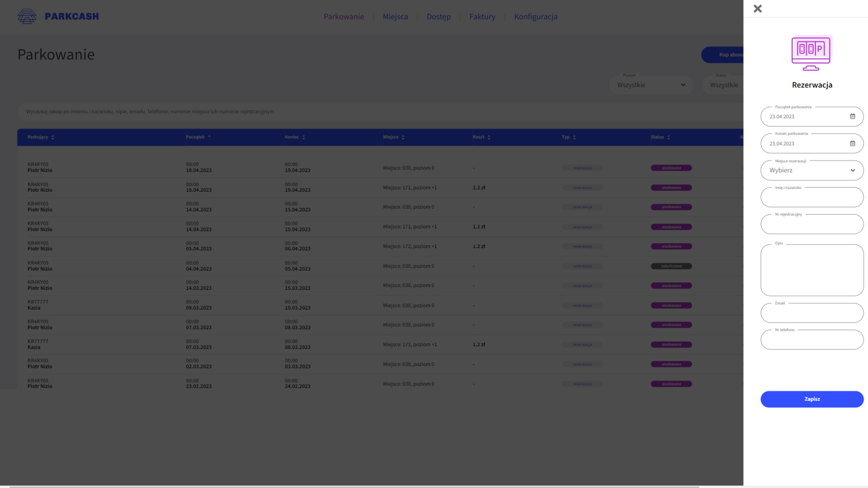Click the Rezerwacja parking monitor icon

811,53
